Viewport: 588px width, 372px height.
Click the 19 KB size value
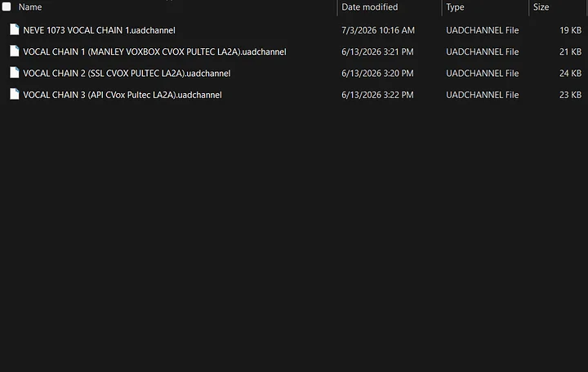coord(570,30)
